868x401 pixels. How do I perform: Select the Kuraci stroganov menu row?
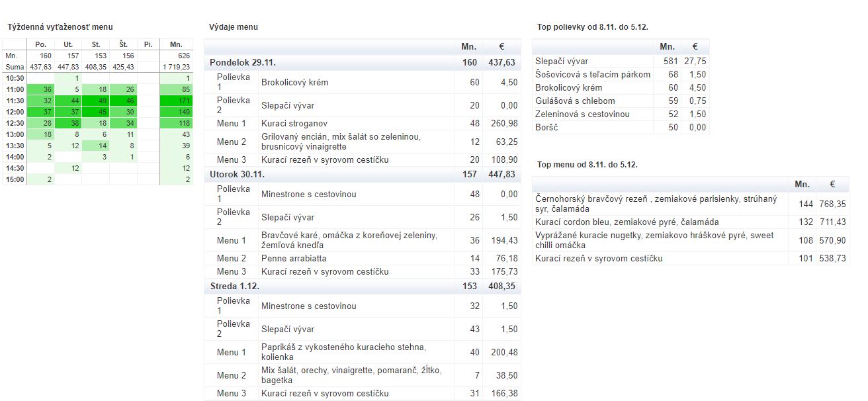294,124
